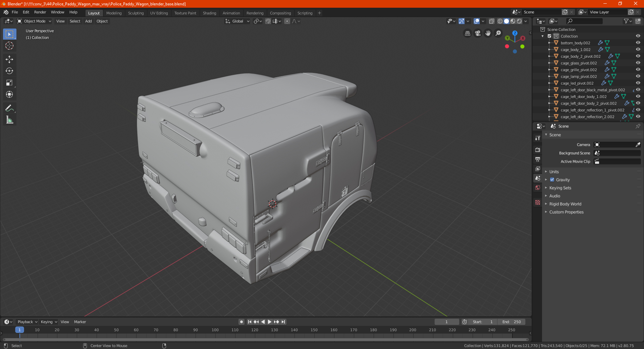644x349 pixels.
Task: Open the Marker menu in timeline
Action: [80, 322]
